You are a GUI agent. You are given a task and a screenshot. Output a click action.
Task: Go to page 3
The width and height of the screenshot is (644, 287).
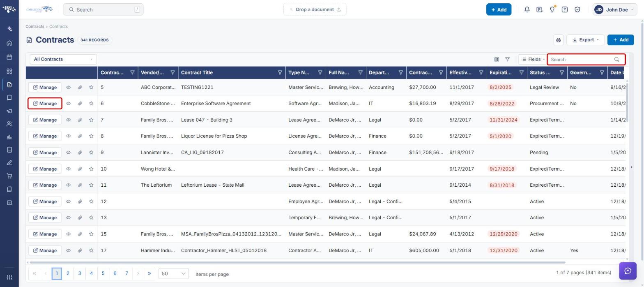point(80,273)
